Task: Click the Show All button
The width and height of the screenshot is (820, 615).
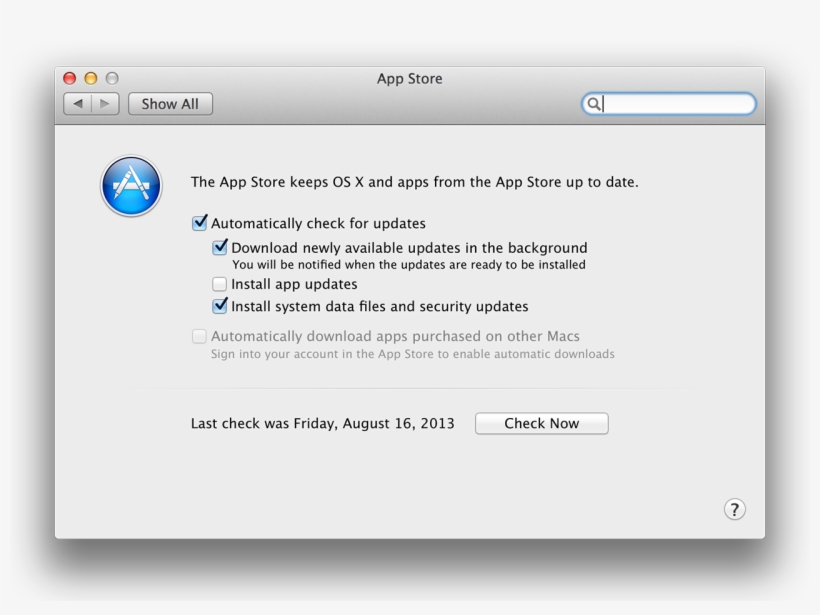Action: tap(170, 103)
